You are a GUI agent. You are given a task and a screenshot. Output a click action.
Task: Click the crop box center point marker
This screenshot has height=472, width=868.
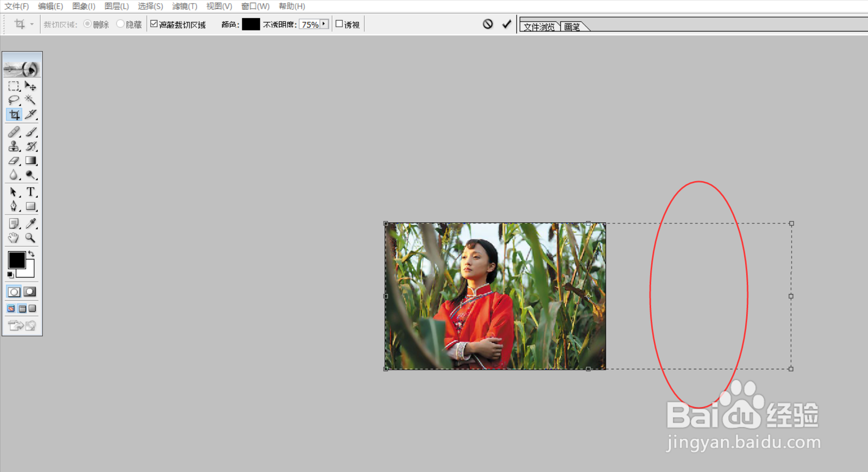588,296
